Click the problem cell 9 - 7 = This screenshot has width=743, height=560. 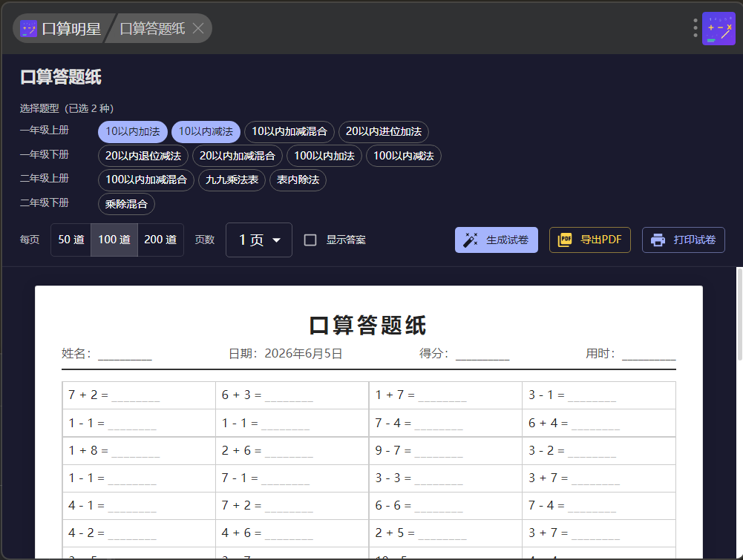tap(445, 451)
